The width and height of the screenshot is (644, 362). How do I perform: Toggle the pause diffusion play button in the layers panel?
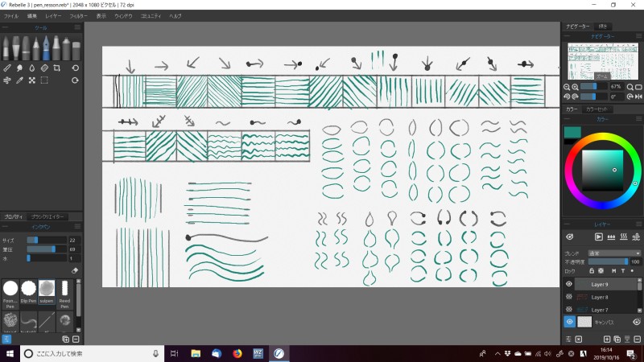[598, 237]
